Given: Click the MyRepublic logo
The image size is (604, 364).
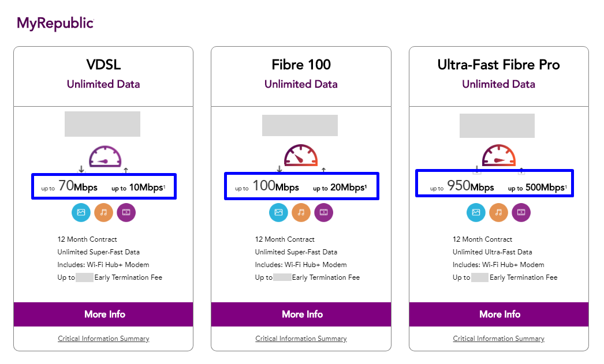Looking at the screenshot, I should (55, 23).
